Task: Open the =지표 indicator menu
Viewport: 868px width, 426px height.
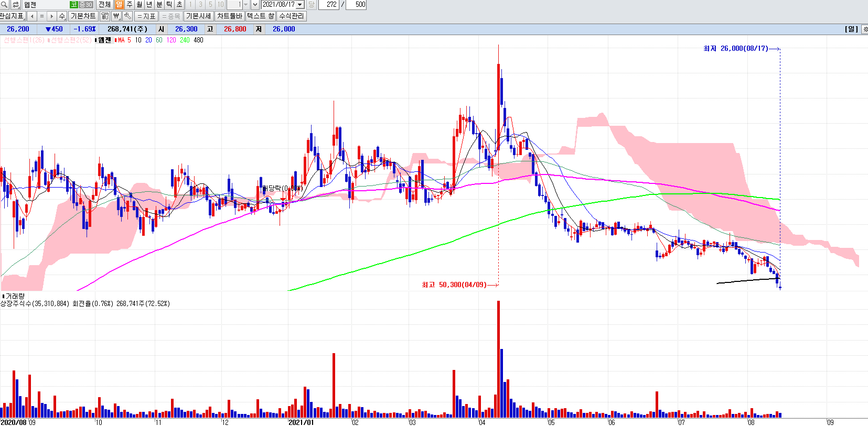Action: pos(147,16)
